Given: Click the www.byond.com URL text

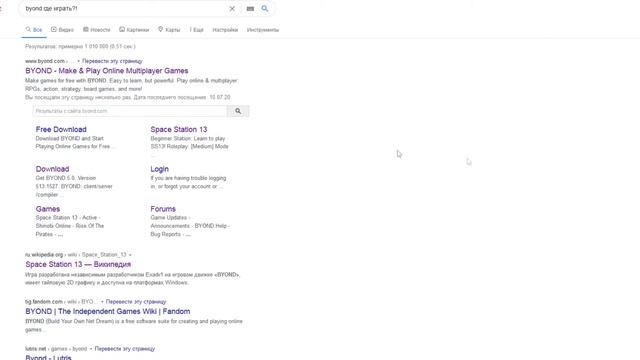Looking at the screenshot, I should (45, 61).
